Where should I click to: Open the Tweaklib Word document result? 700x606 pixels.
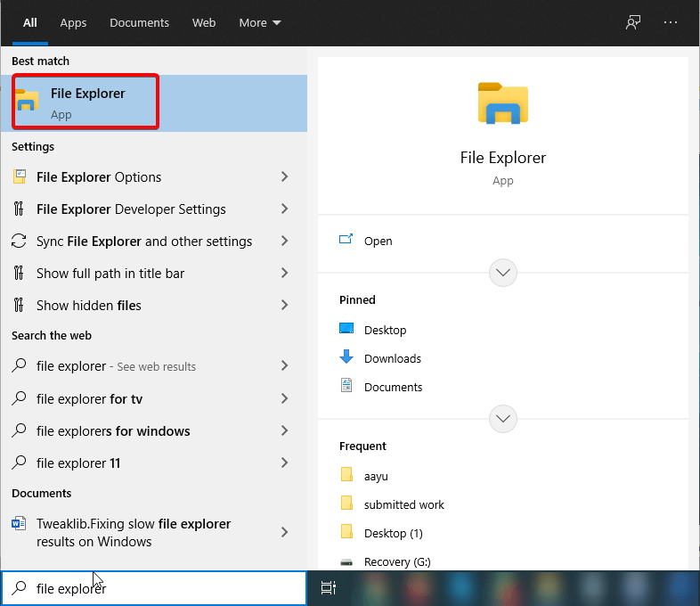[134, 533]
